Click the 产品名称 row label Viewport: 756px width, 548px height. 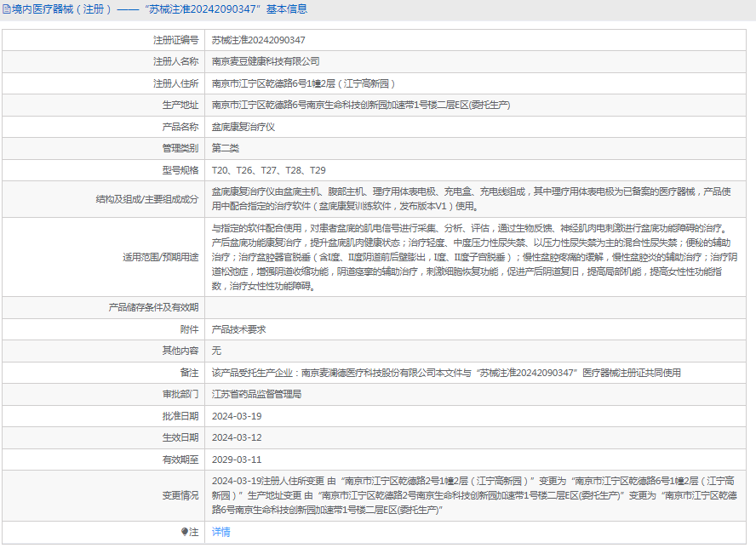pos(180,127)
